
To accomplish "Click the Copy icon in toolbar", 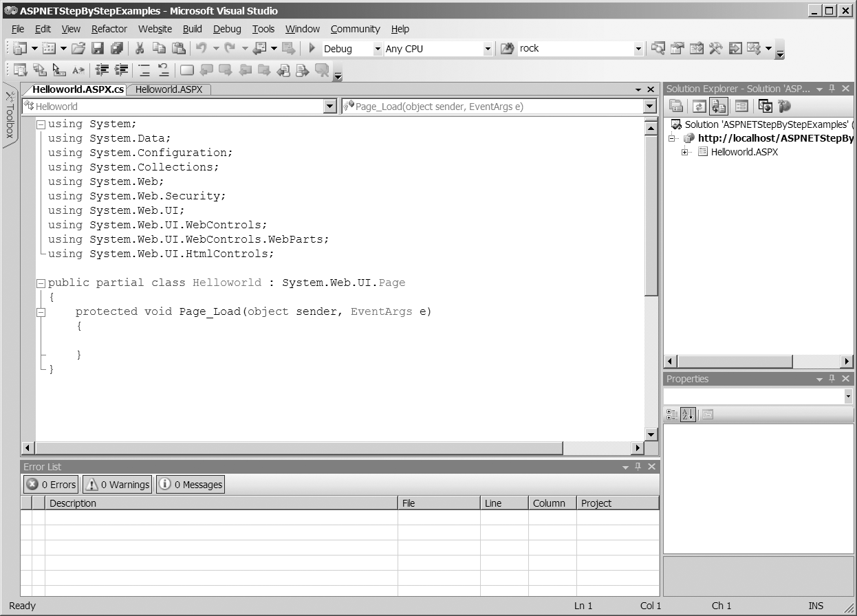I will tap(159, 48).
